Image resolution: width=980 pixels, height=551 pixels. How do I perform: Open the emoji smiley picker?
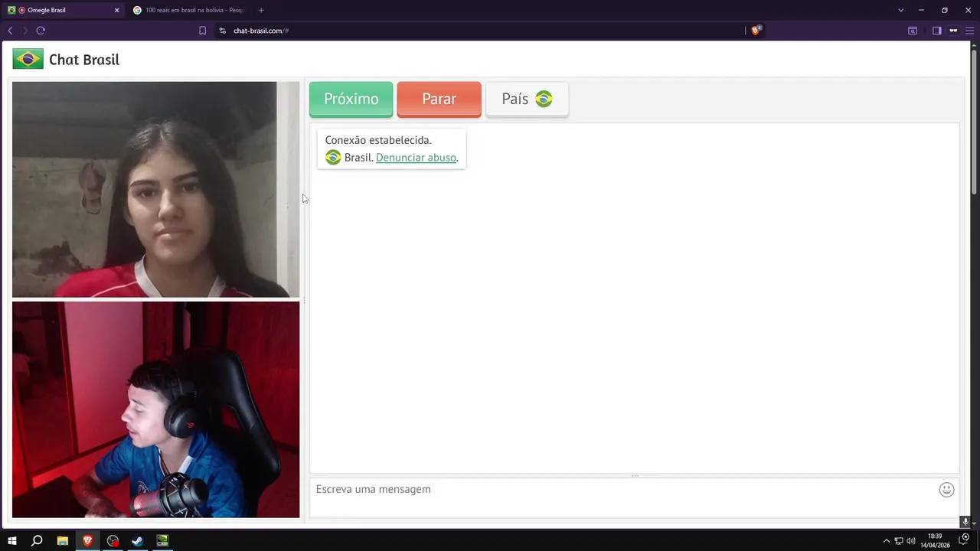[x=946, y=490]
